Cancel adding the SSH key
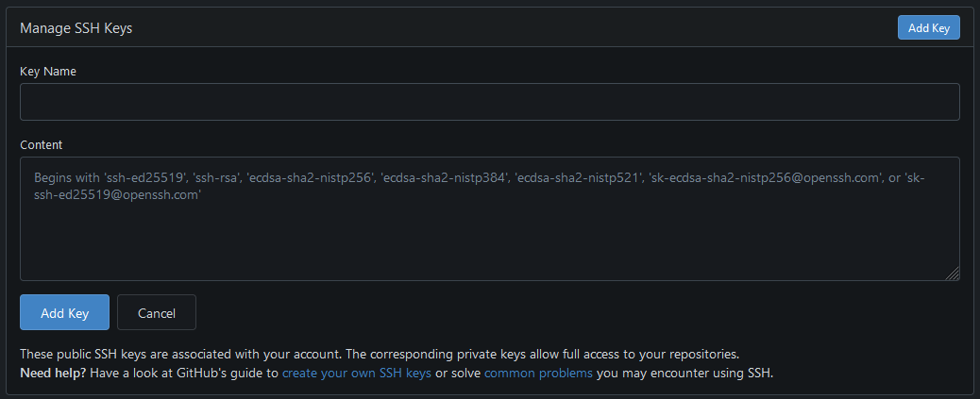Image resolution: width=980 pixels, height=399 pixels. coord(157,312)
